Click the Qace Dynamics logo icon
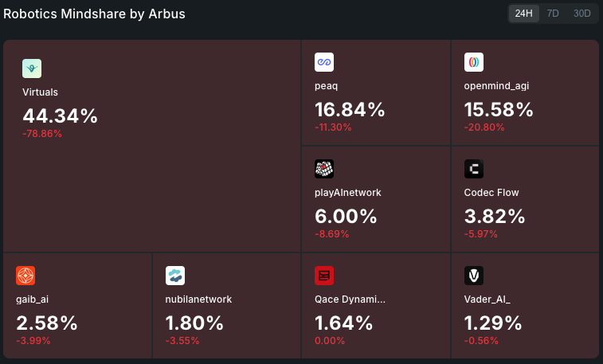The height and width of the screenshot is (364, 603). coord(324,276)
